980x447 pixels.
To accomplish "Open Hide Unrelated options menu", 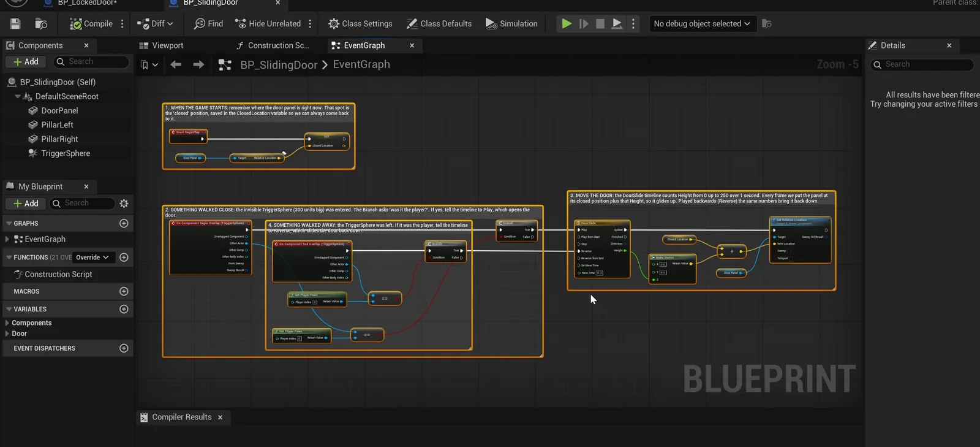I will pyautogui.click(x=310, y=24).
